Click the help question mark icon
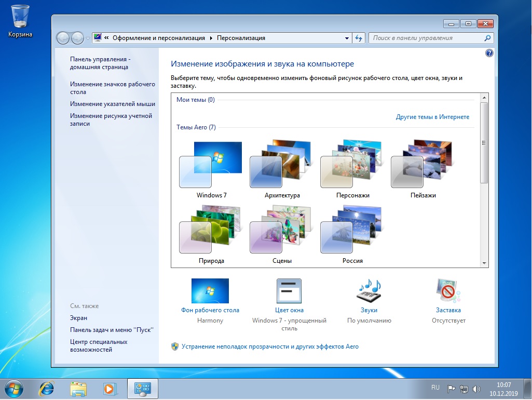The height and width of the screenshot is (400, 532). point(489,53)
